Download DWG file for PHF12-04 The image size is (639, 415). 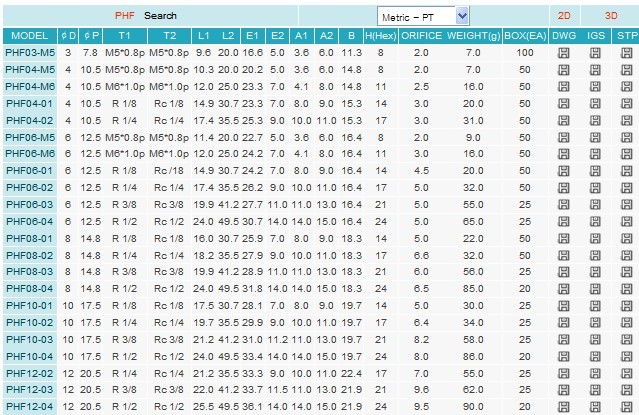click(564, 407)
